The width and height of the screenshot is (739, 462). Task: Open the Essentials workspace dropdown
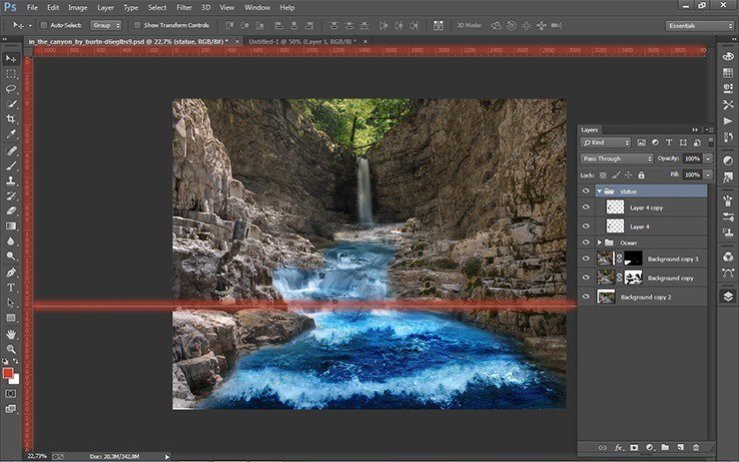click(699, 24)
